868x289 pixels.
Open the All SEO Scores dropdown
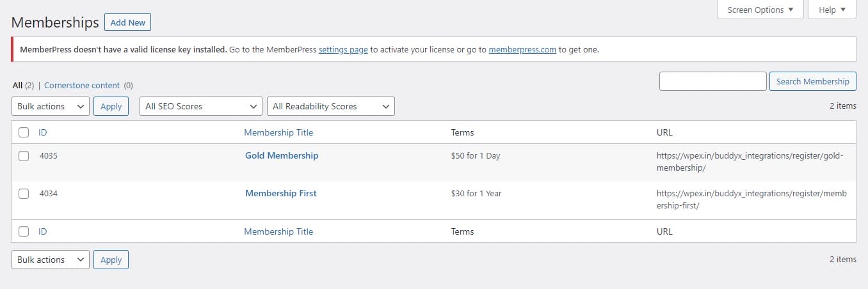200,106
